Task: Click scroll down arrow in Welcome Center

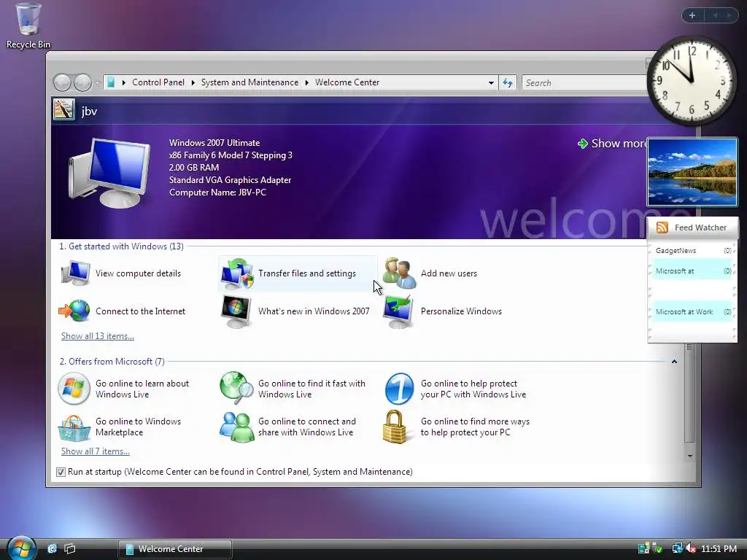Action: pos(689,456)
